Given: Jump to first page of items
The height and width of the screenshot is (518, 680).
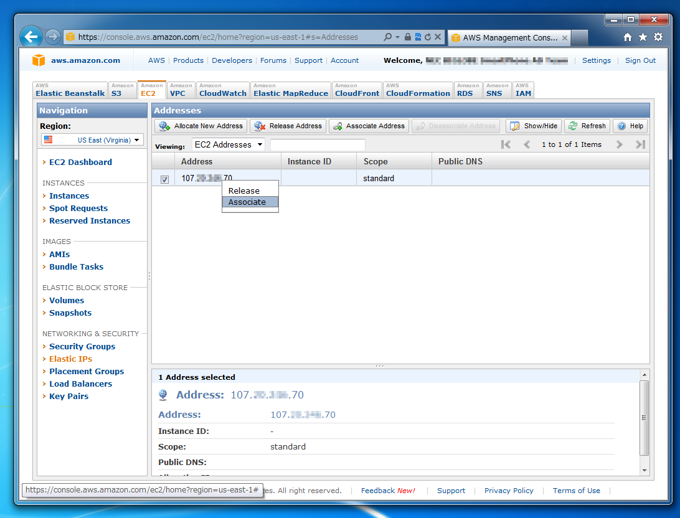Looking at the screenshot, I should pos(506,144).
